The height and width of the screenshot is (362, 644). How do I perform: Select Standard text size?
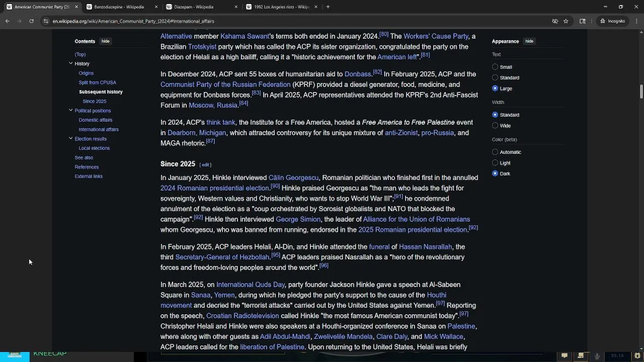[495, 78]
